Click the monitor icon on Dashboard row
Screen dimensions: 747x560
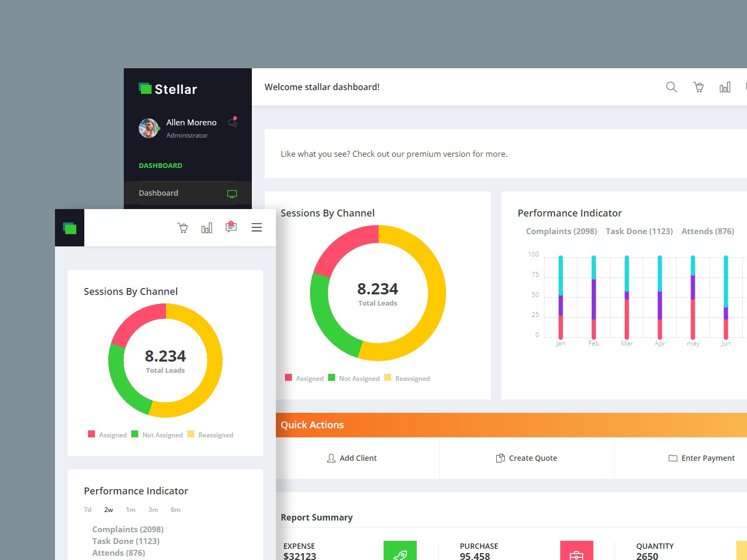click(232, 194)
